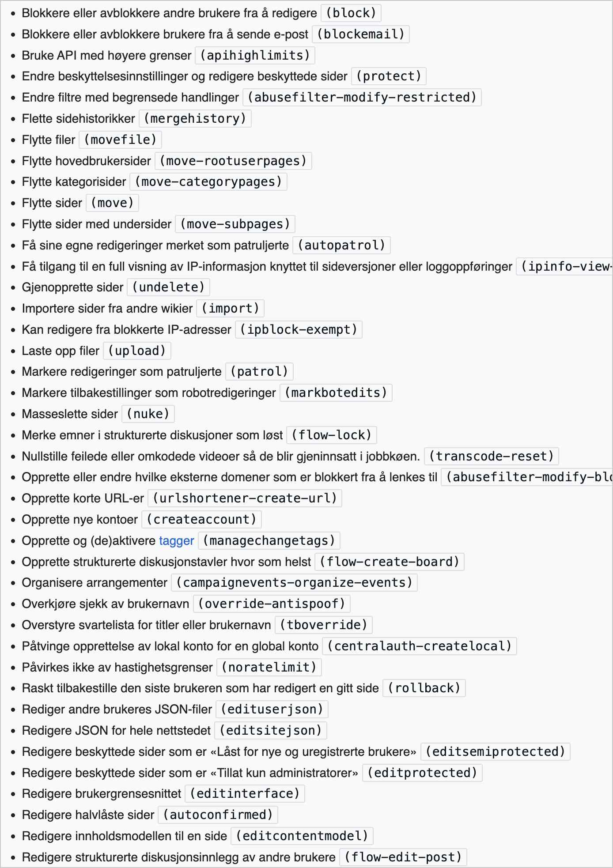Click the (protect) right code
The height and width of the screenshot is (868, 613).
389,76
